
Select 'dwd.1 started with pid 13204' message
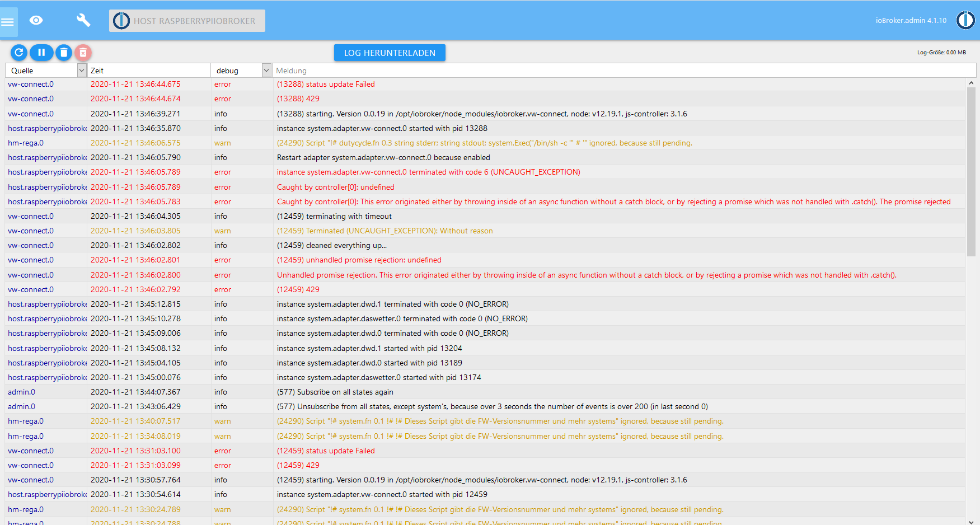pos(369,348)
